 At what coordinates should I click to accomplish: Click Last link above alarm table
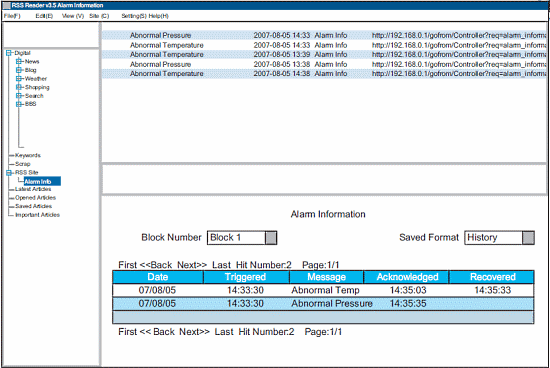pyautogui.click(x=221, y=265)
